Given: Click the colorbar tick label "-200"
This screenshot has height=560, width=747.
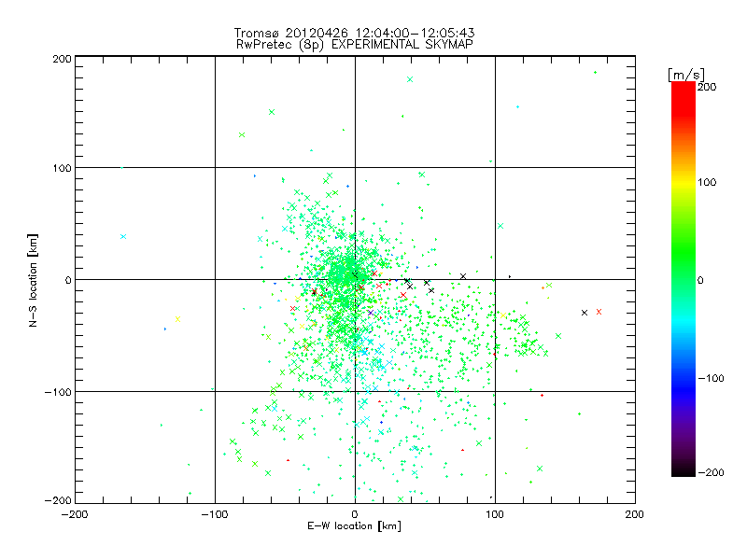Looking at the screenshot, I should pyautogui.click(x=711, y=472).
